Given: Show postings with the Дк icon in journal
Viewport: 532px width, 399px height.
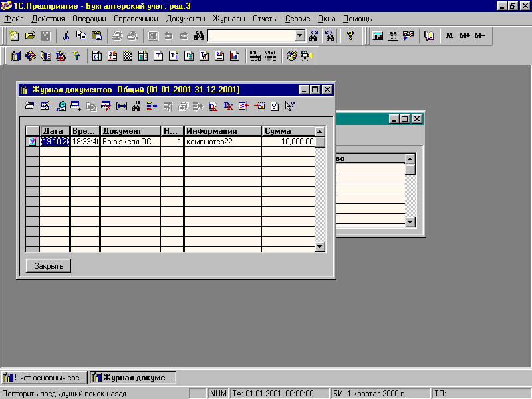Looking at the screenshot, I should click(x=228, y=106).
